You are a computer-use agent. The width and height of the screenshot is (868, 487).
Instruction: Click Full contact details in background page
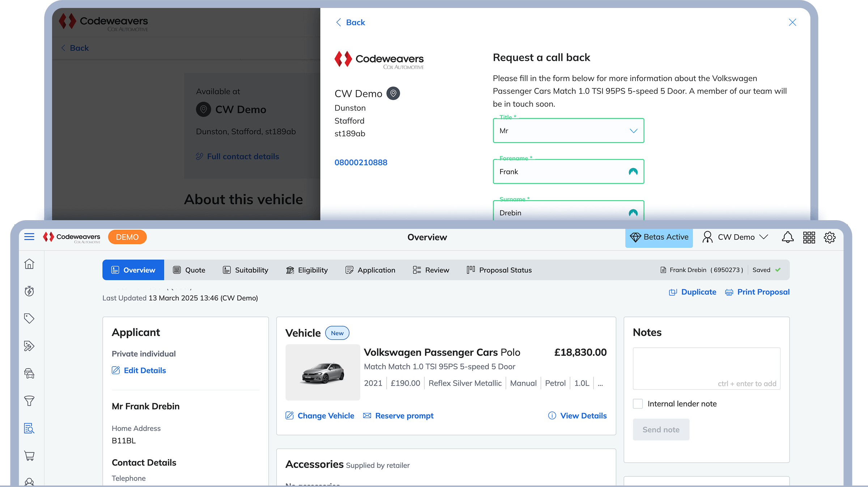click(237, 156)
